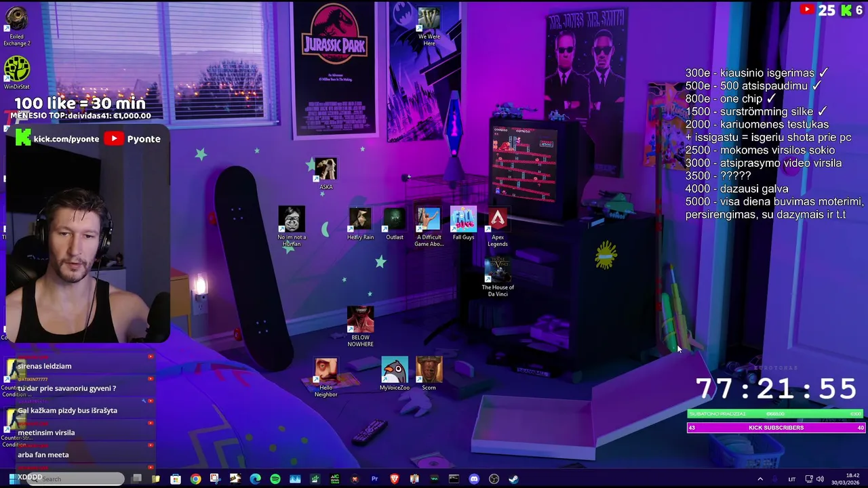Open The House of Da Vinci shortcut
This screenshot has width=868, height=488.
(x=498, y=277)
